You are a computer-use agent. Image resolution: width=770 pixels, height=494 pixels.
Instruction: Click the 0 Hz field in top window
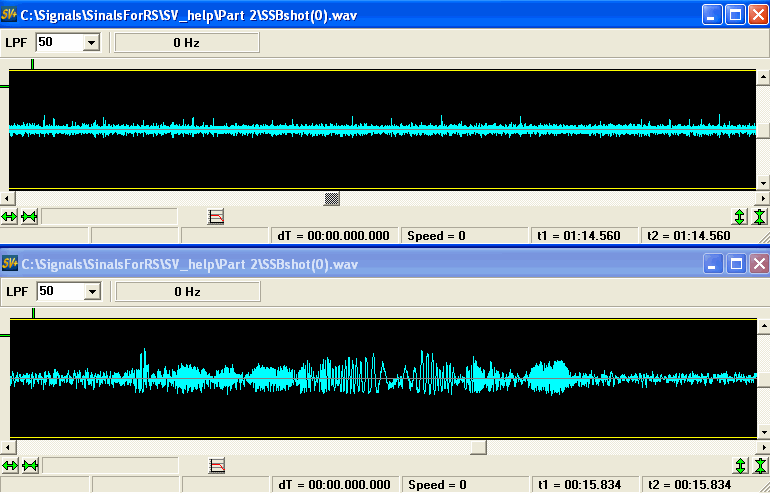coord(187,42)
